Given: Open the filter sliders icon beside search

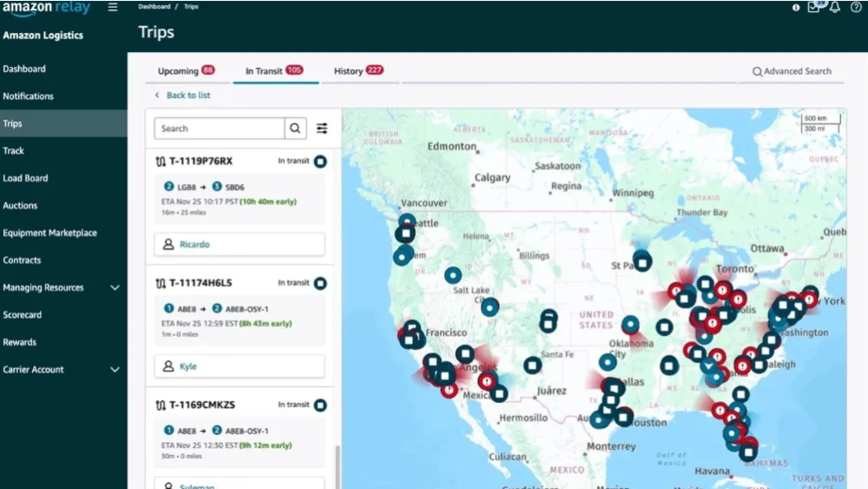Looking at the screenshot, I should (x=322, y=129).
